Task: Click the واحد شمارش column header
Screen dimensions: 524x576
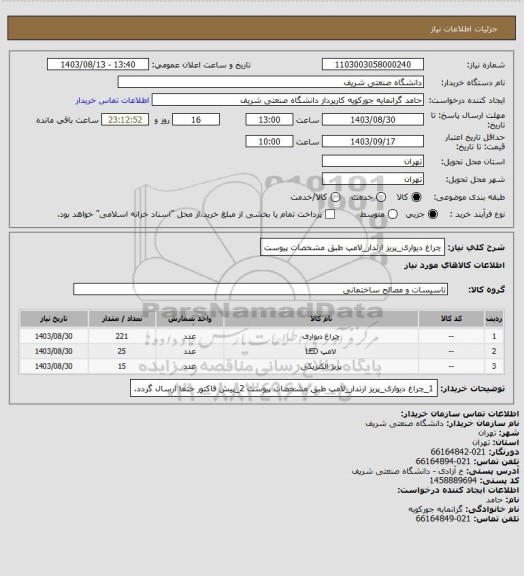Action: (190, 319)
